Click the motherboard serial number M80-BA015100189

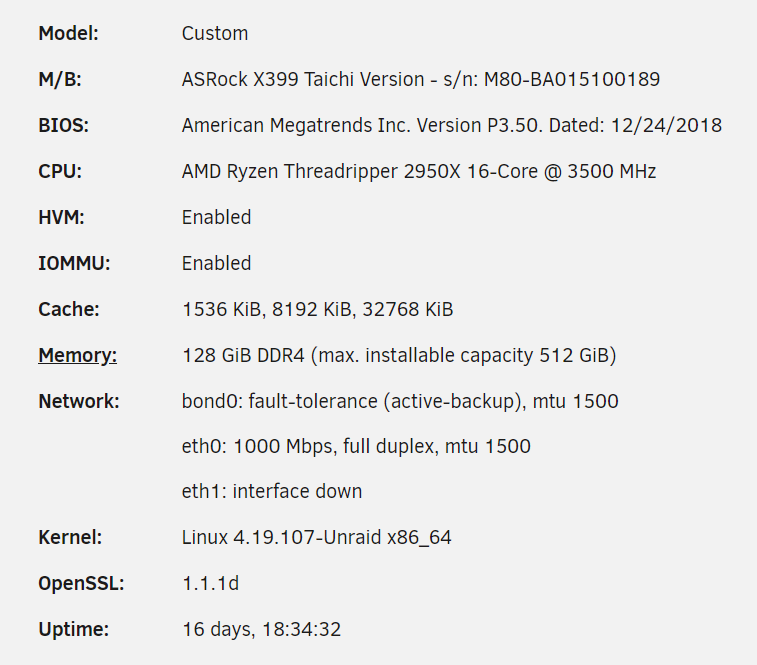click(572, 79)
